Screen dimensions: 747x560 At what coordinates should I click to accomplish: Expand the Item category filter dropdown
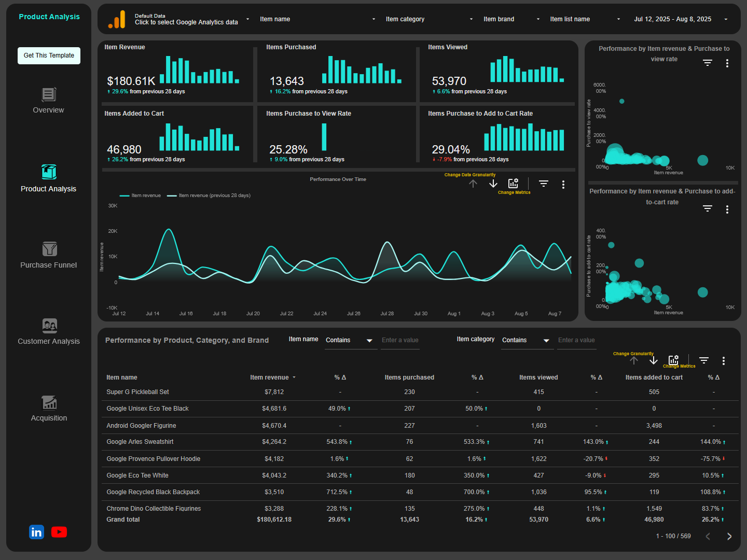click(x=429, y=19)
